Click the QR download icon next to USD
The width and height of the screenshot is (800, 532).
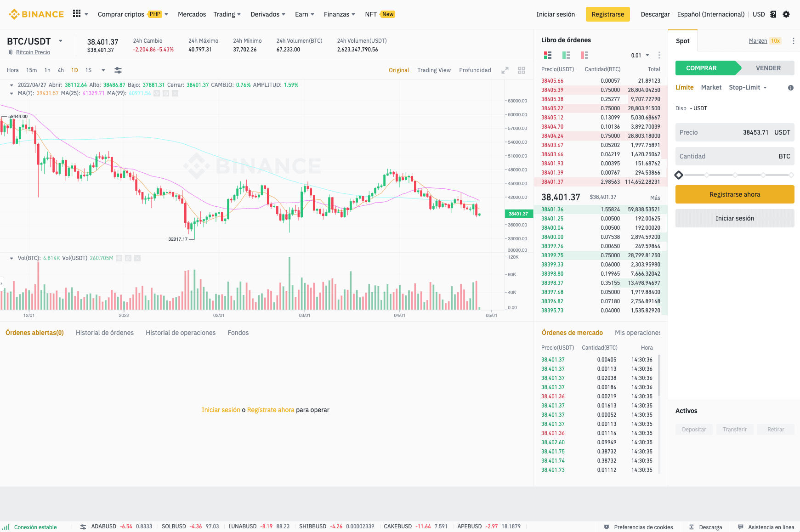[773, 14]
